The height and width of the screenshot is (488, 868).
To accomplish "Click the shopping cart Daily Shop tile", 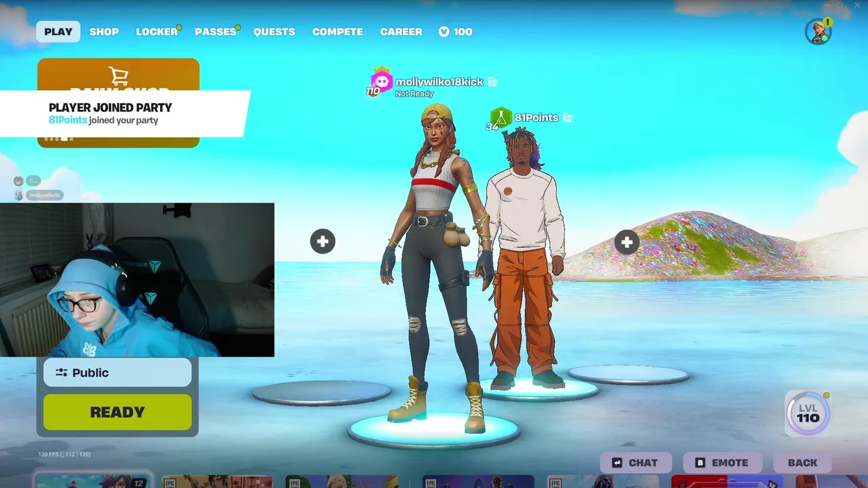I will pos(118,75).
